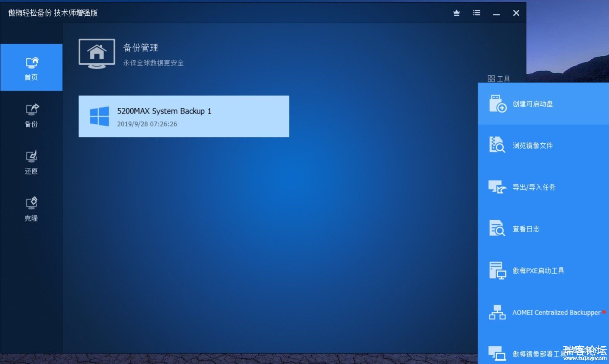Click the crown upgrade icon in title bar
Image resolution: width=609 pixels, height=364 pixels.
[x=457, y=13]
